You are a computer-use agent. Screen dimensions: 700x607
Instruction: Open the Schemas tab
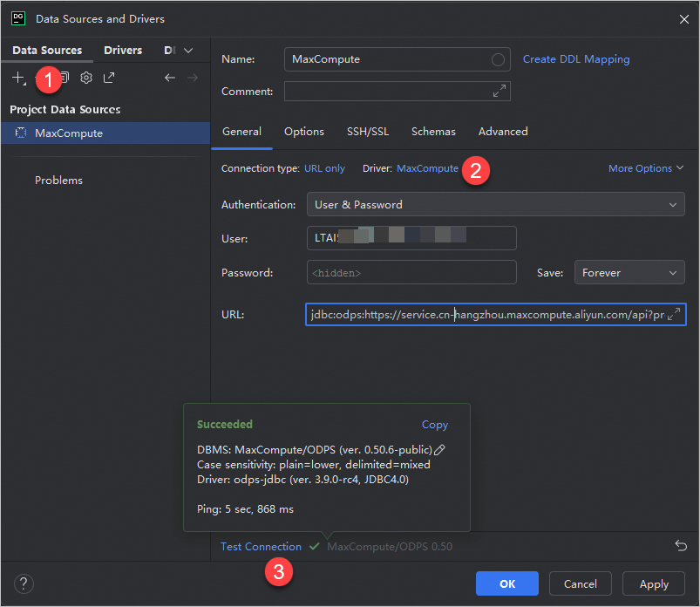(433, 132)
